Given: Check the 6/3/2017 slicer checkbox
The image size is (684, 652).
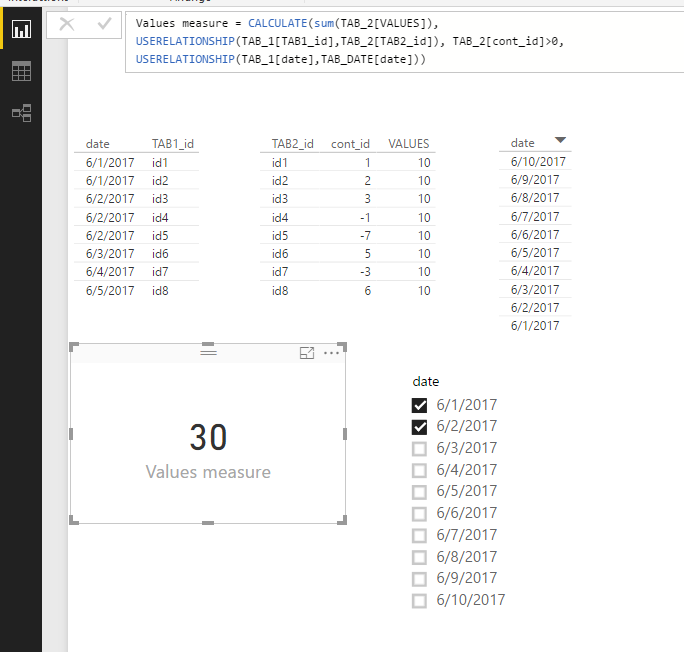Looking at the screenshot, I should click(419, 449).
